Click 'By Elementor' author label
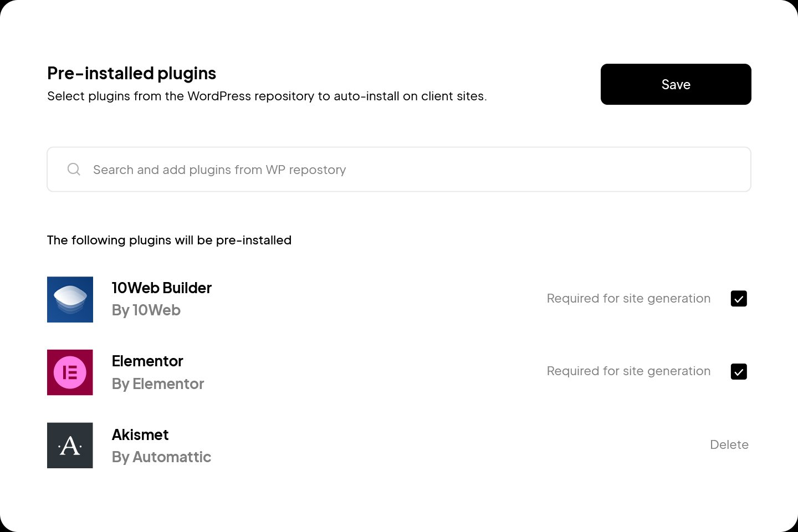Screen dimensions: 798x532 pos(158,383)
